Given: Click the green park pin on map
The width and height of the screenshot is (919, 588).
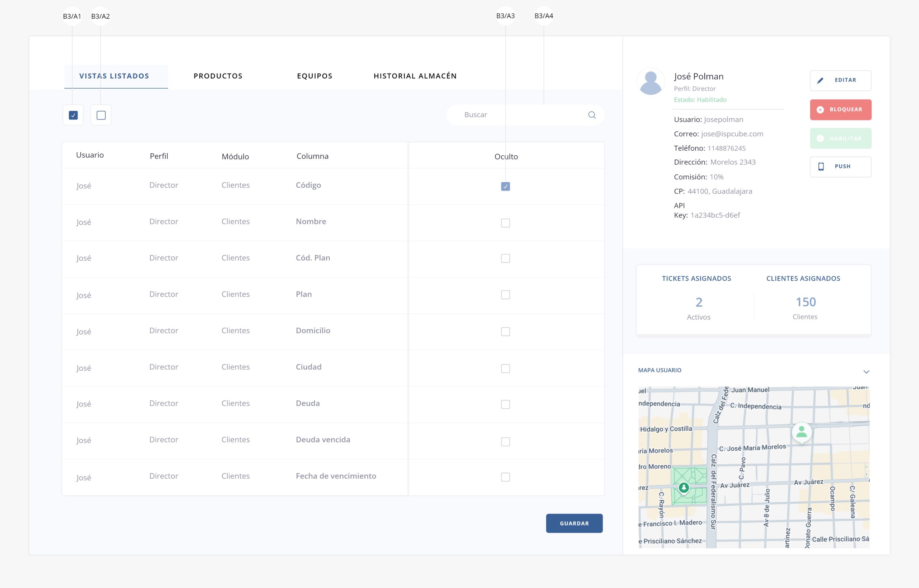Looking at the screenshot, I should (684, 487).
